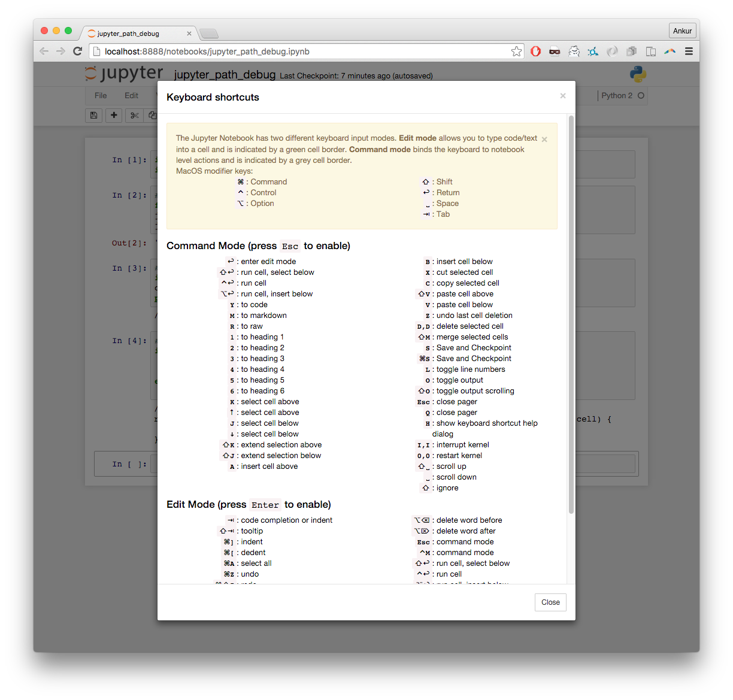Reload the page with the refresh icon
733x700 pixels.
[x=77, y=51]
